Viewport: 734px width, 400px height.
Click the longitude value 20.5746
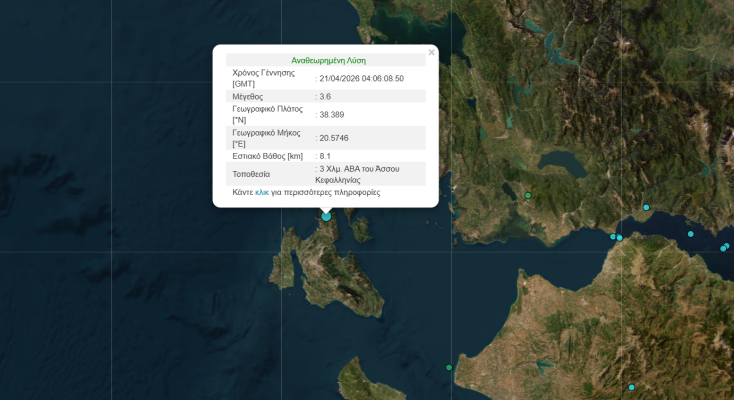coord(334,138)
